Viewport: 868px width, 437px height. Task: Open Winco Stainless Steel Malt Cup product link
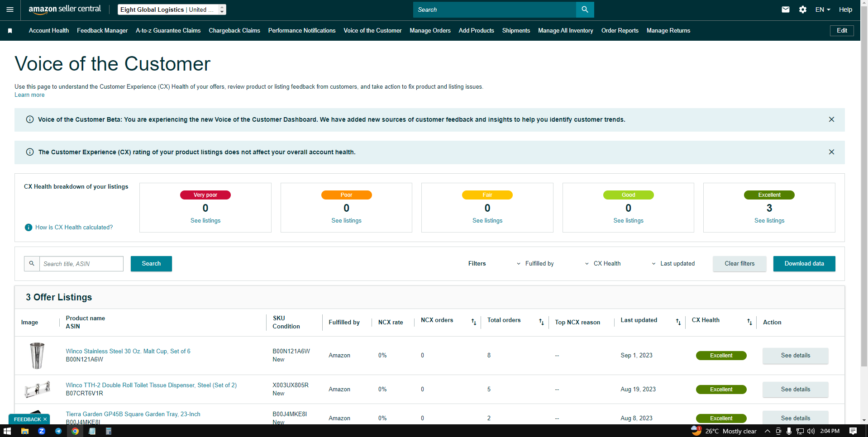(128, 351)
